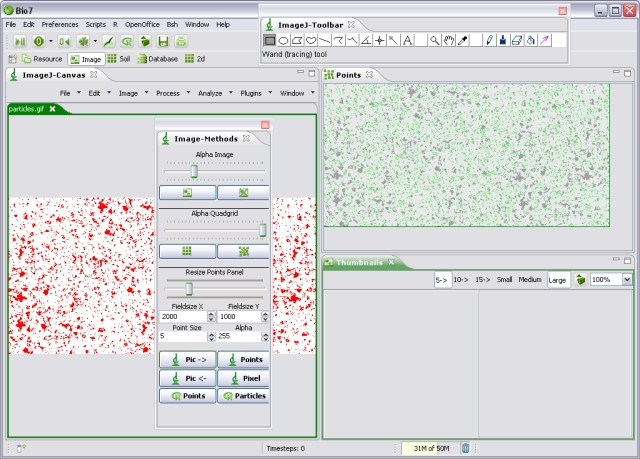Expand ImageJ-Canvas Image menu arrow

(146, 93)
